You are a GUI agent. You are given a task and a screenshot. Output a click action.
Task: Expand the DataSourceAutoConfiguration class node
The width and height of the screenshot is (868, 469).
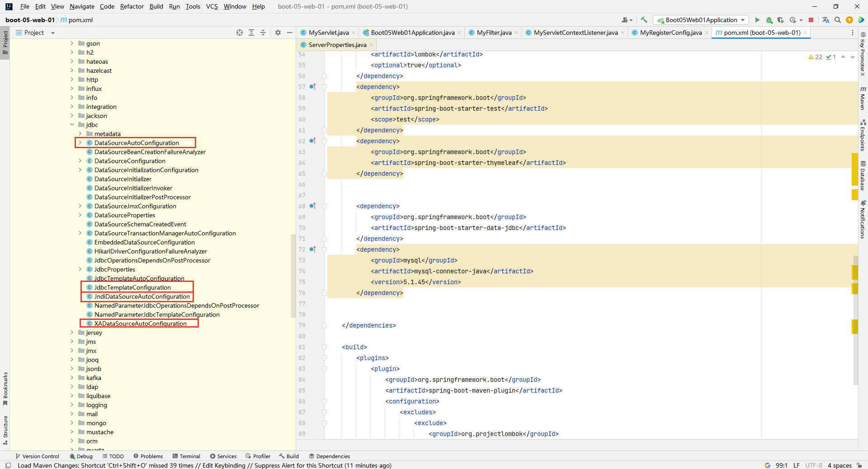(x=80, y=143)
